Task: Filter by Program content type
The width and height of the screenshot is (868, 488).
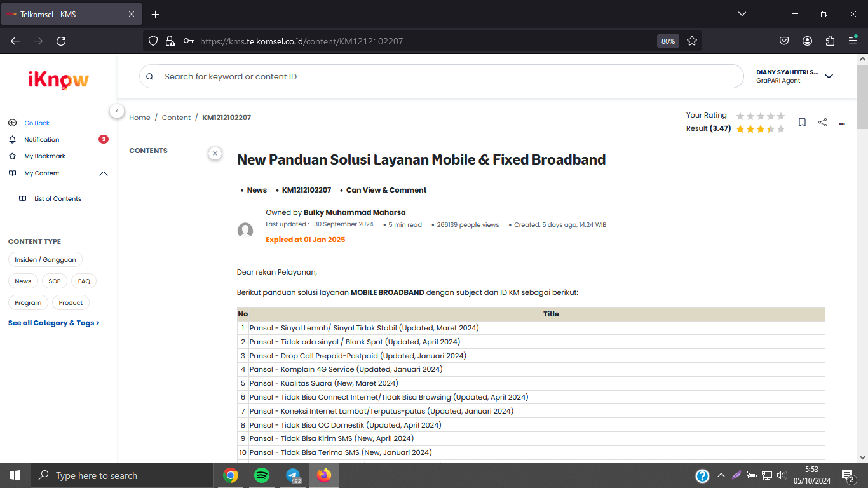Action: (x=28, y=302)
